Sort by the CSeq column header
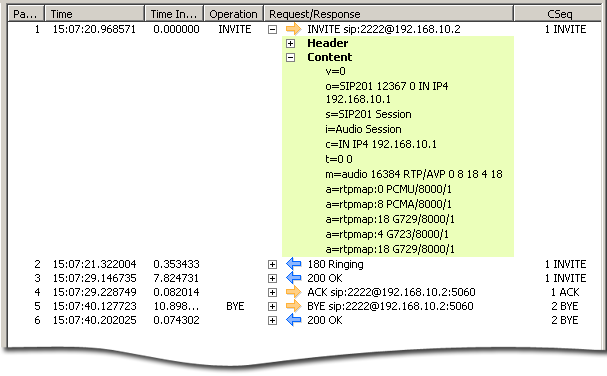The height and width of the screenshot is (376, 607). tap(559, 14)
